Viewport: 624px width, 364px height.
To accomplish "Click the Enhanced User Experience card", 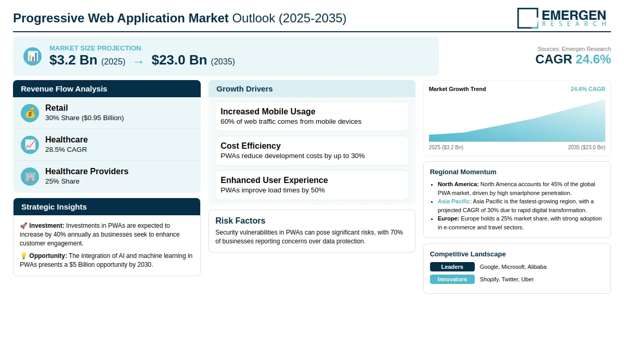I will pyautogui.click(x=312, y=185).
